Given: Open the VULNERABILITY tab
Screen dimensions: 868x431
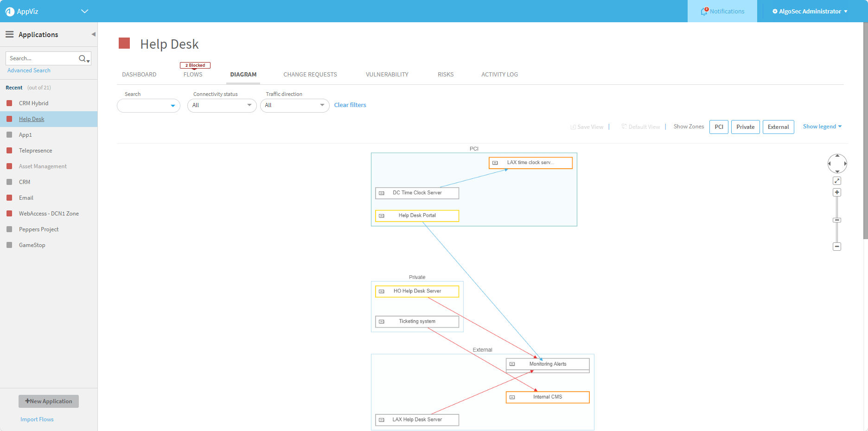Looking at the screenshot, I should (x=387, y=74).
